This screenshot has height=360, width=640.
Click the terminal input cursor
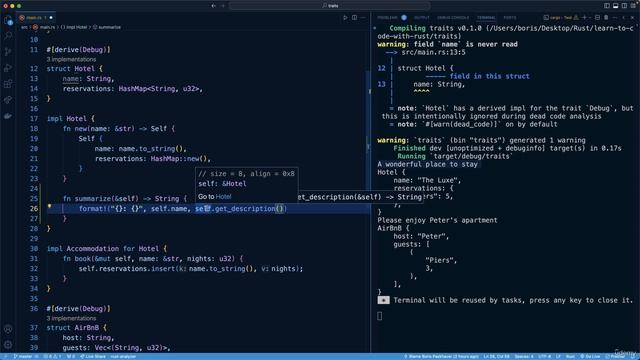pyautogui.click(x=380, y=316)
